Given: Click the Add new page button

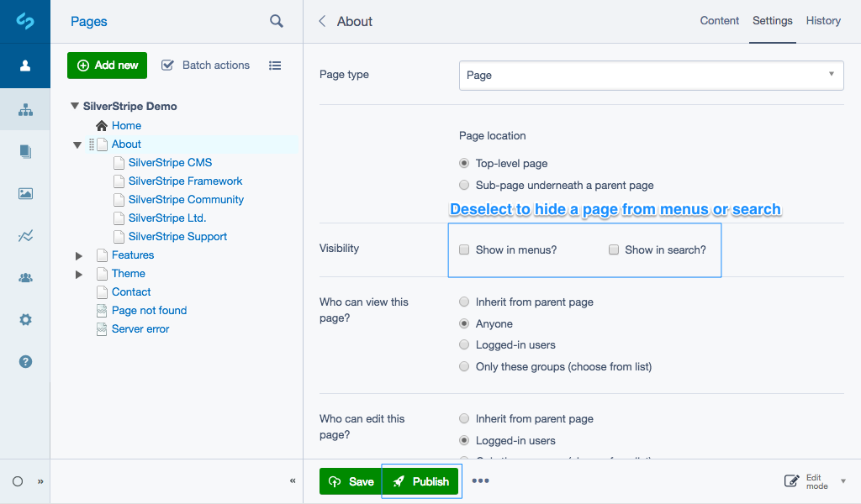Looking at the screenshot, I should [x=107, y=65].
